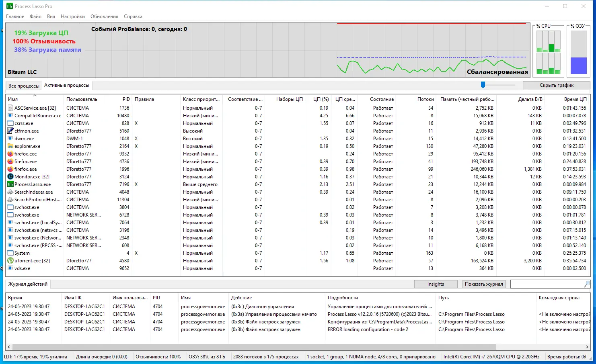Click Firefox icon for PID 9332
The width and height of the screenshot is (596, 364).
tap(10, 154)
